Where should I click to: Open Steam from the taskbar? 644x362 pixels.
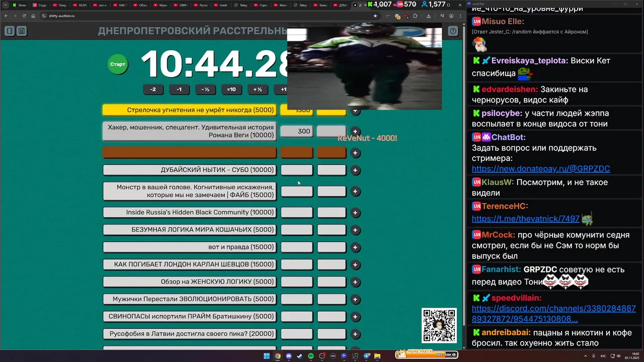tap(300, 356)
